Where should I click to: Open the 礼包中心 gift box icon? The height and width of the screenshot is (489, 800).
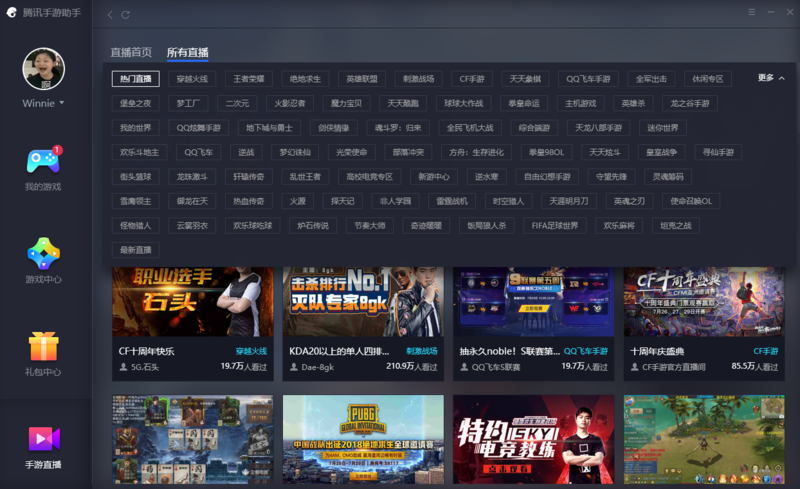[43, 346]
